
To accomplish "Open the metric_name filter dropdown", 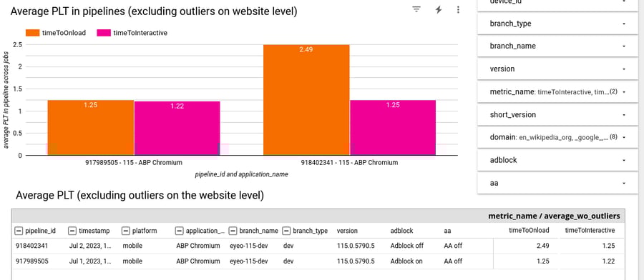I will 557,92.
